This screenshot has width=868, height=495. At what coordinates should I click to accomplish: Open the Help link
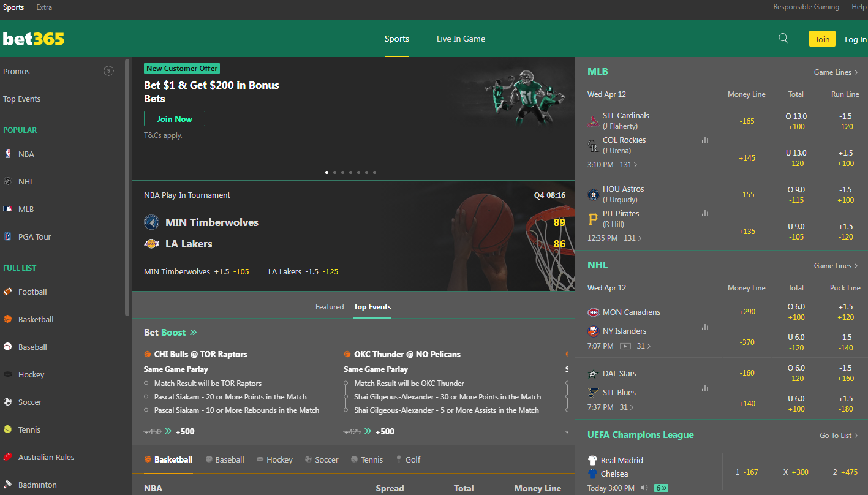pyautogui.click(x=859, y=7)
